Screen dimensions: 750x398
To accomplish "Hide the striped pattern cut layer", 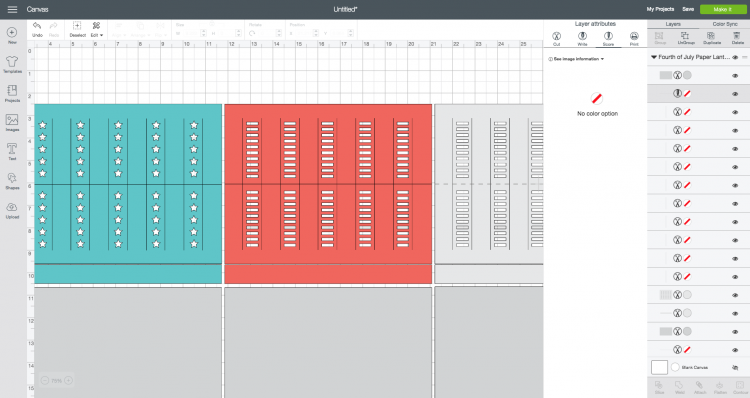I will 735,295.
